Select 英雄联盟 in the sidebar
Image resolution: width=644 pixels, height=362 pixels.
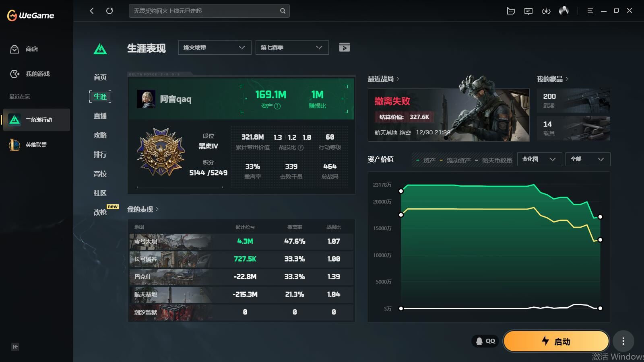[x=36, y=145]
